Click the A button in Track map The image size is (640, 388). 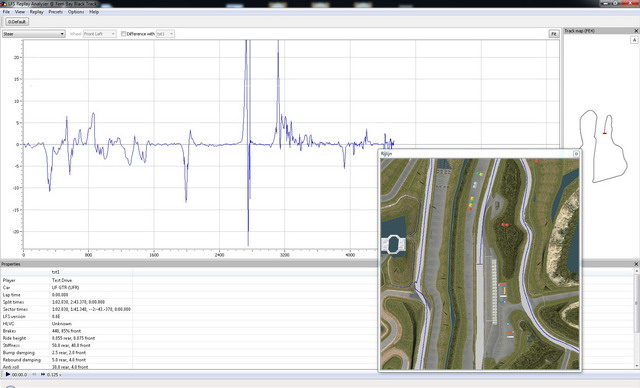pyautogui.click(x=634, y=40)
